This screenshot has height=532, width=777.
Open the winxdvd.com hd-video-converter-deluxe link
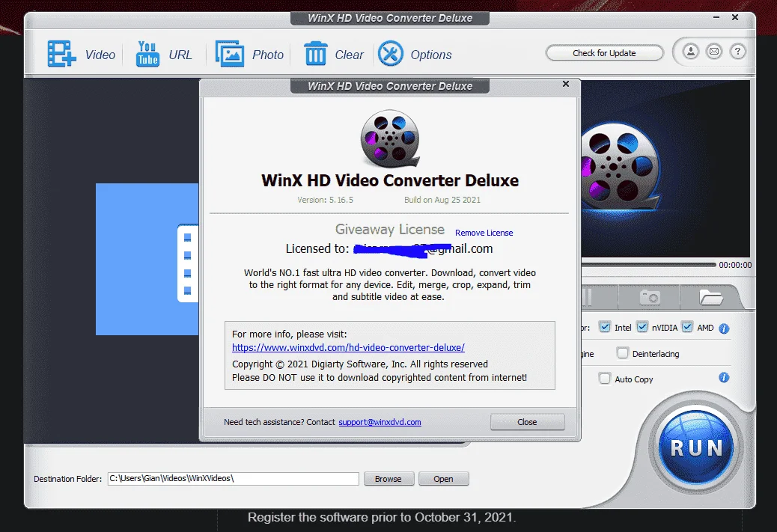pyautogui.click(x=348, y=348)
